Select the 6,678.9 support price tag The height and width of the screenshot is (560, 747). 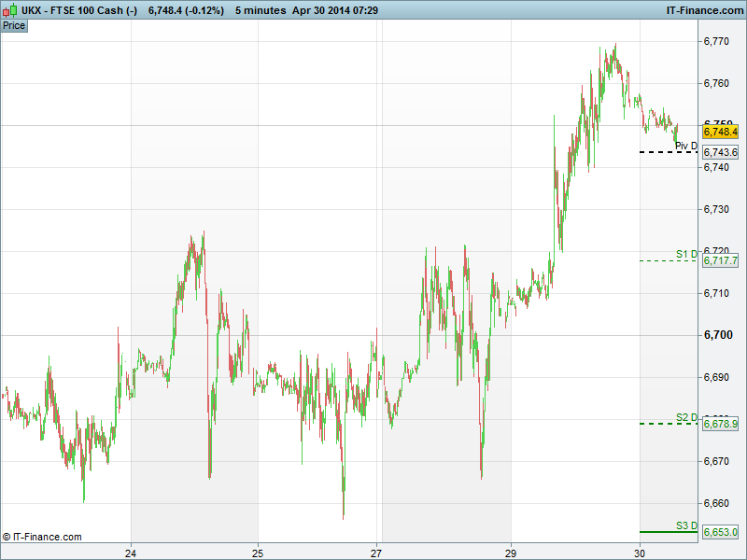pyautogui.click(x=720, y=424)
